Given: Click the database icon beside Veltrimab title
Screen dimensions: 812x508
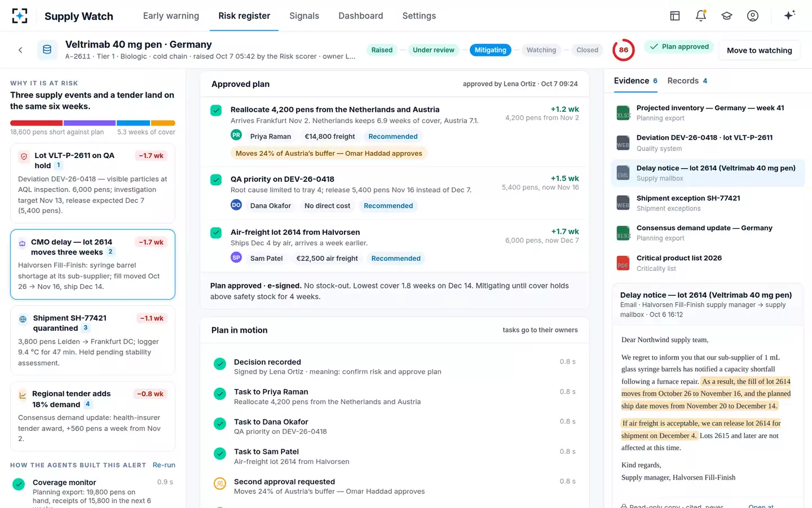Looking at the screenshot, I should click(x=47, y=50).
